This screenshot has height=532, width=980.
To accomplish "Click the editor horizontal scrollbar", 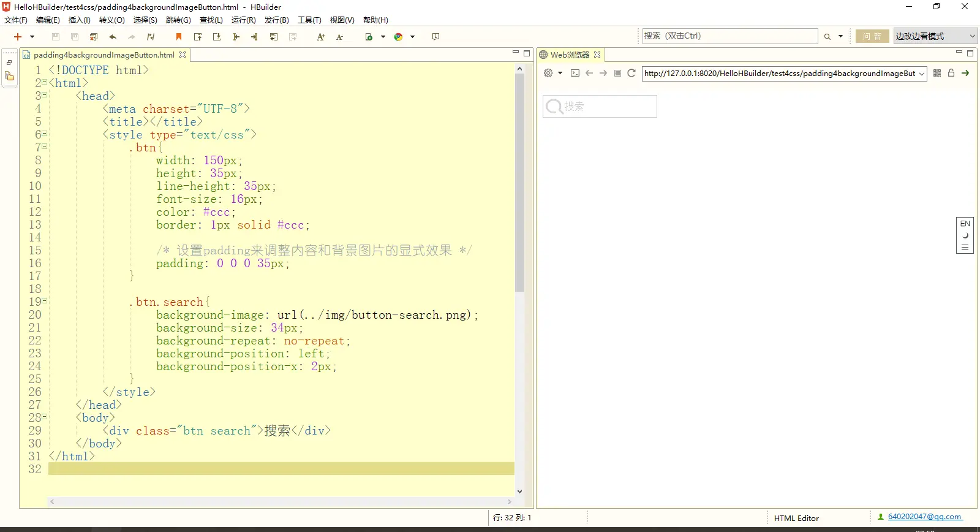I will [281, 501].
